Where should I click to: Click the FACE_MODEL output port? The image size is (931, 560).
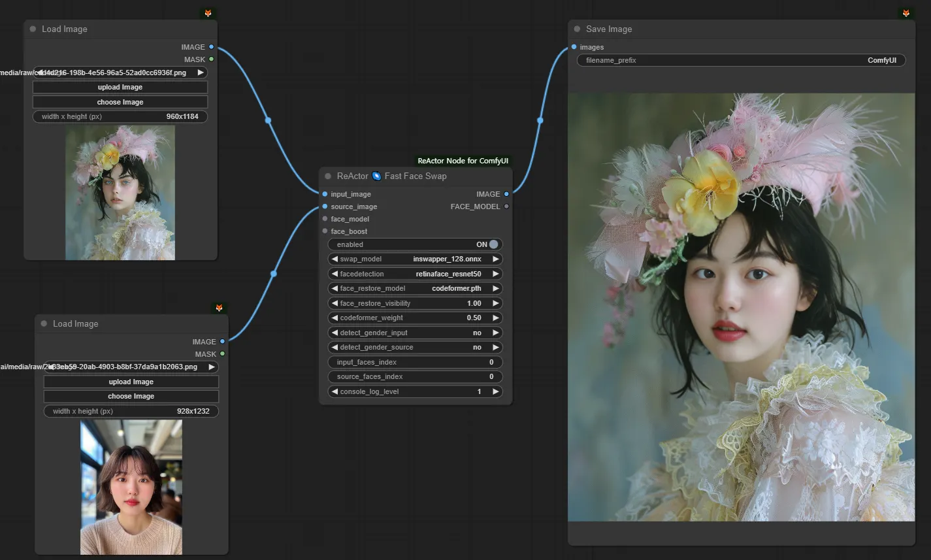[x=506, y=206]
